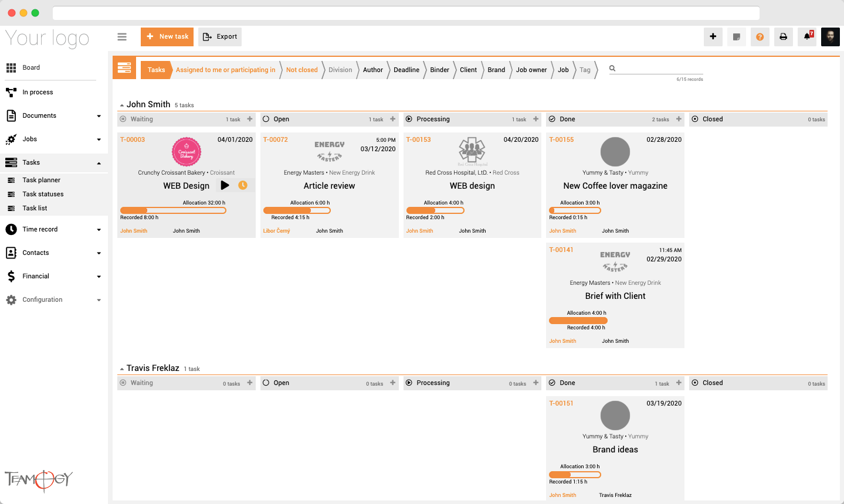Expand the Time record menu arrow

pyautogui.click(x=99, y=230)
